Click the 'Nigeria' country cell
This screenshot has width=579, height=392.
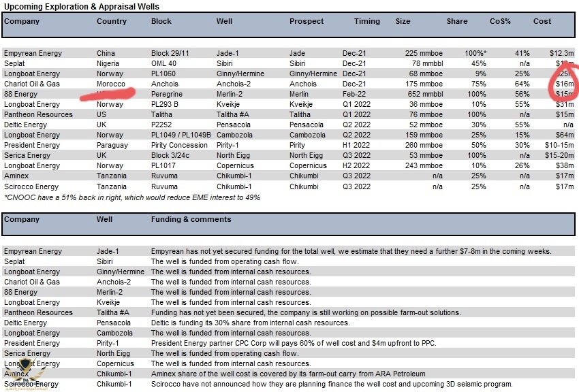(108, 63)
